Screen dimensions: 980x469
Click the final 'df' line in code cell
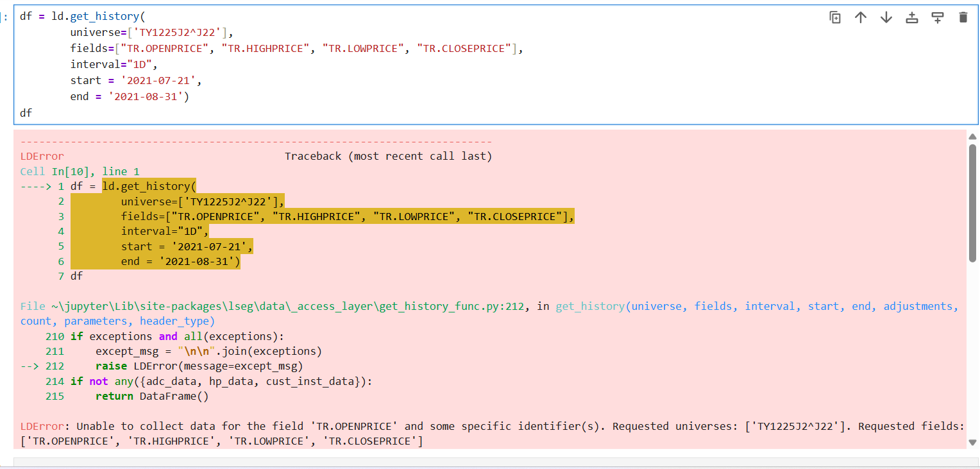pos(26,113)
